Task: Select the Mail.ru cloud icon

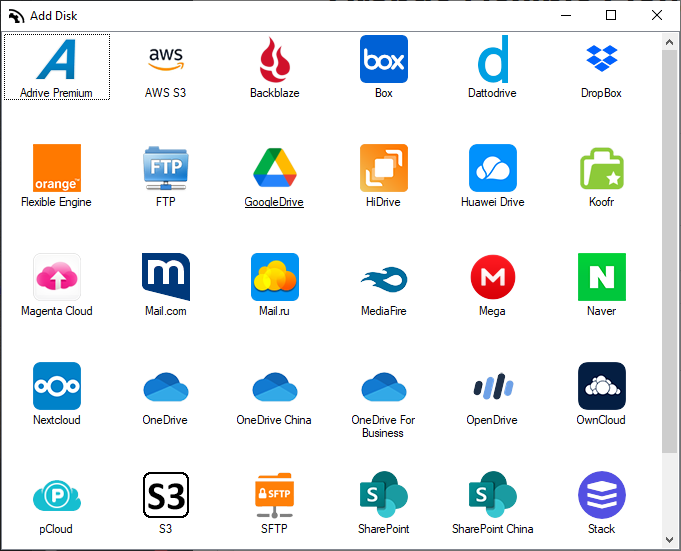Action: click(x=274, y=277)
